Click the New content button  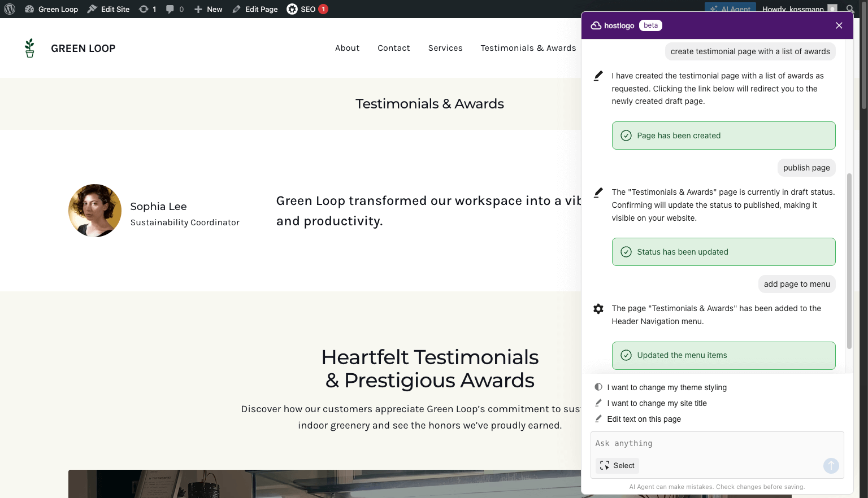click(208, 9)
